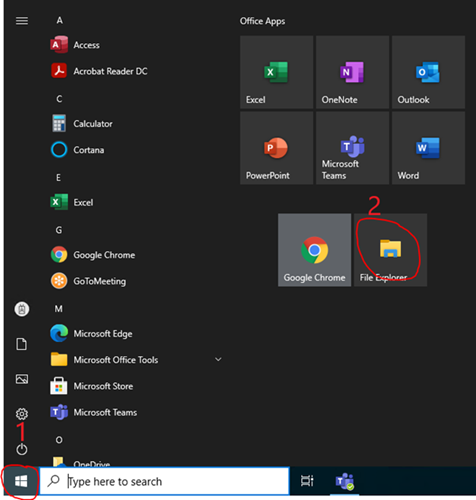Click the Office Apps group title
The width and height of the screenshot is (476, 500).
(x=262, y=21)
